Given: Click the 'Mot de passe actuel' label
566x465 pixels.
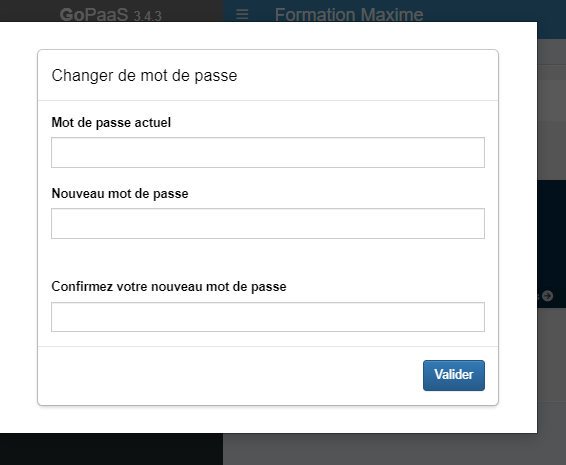Looking at the screenshot, I should pos(111,123).
